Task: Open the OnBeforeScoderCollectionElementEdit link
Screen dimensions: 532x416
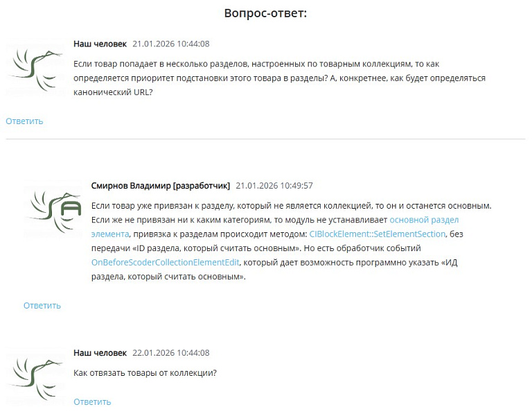Action: coord(166,263)
